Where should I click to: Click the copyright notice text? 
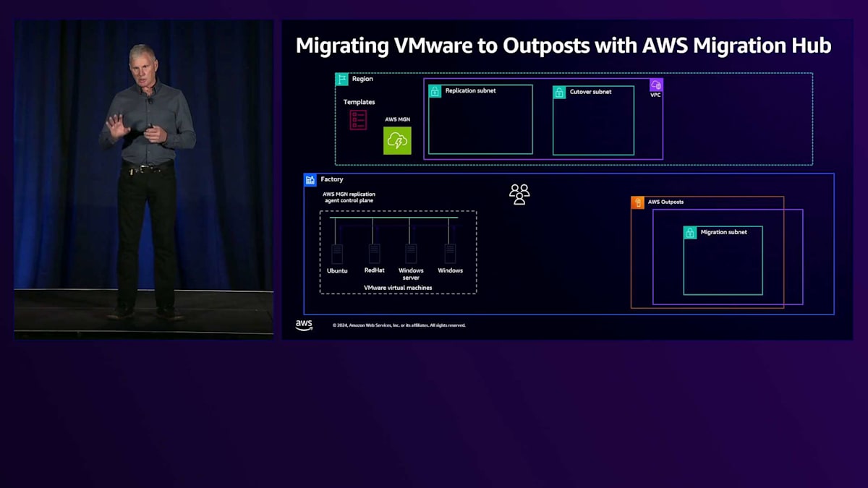(x=399, y=325)
